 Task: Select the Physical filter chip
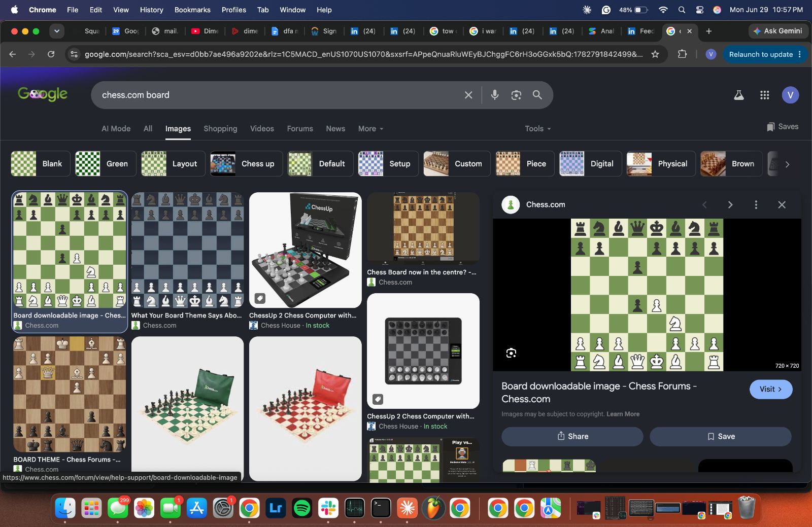(661, 164)
